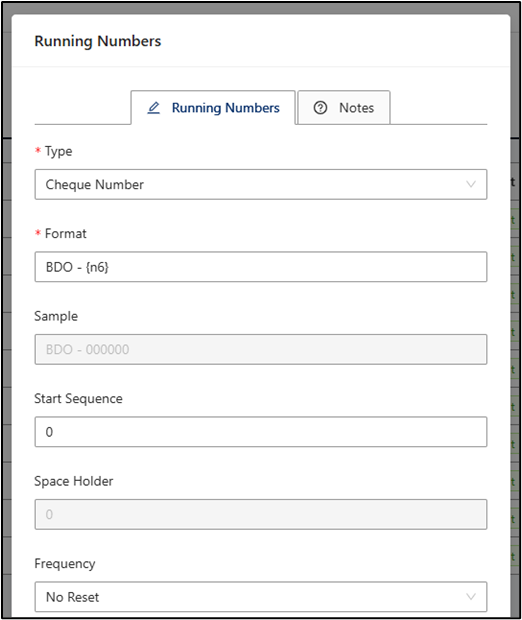Click the question mark icon beside Notes
The width and height of the screenshot is (522, 620).
coord(320,108)
